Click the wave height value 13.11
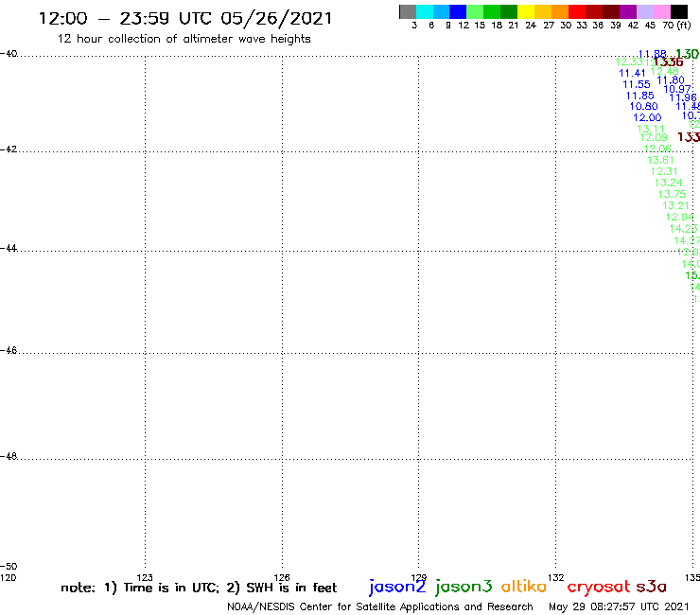The height and width of the screenshot is (615, 700). coord(651,129)
